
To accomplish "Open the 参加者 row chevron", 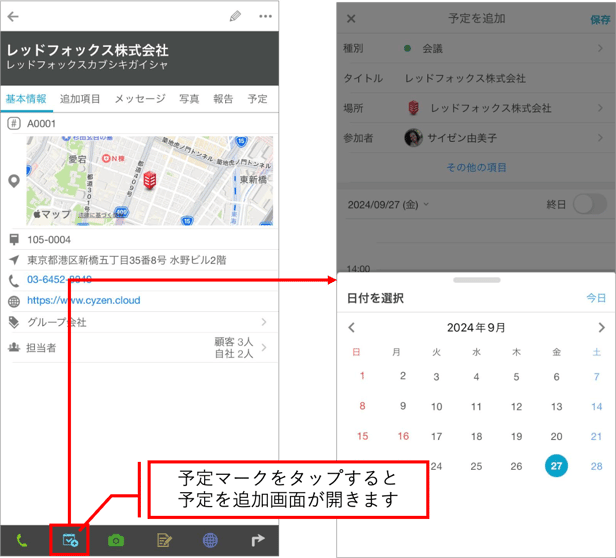I will click(600, 138).
